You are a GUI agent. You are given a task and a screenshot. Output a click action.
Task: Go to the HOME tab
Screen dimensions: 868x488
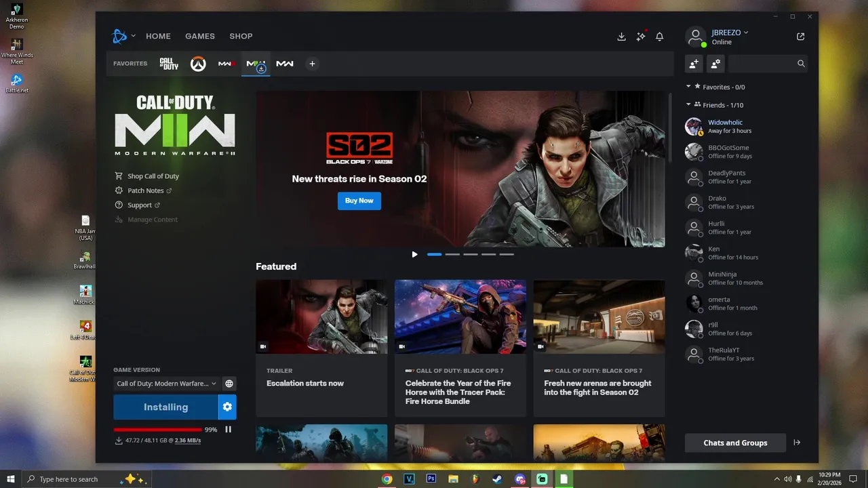[x=158, y=36]
